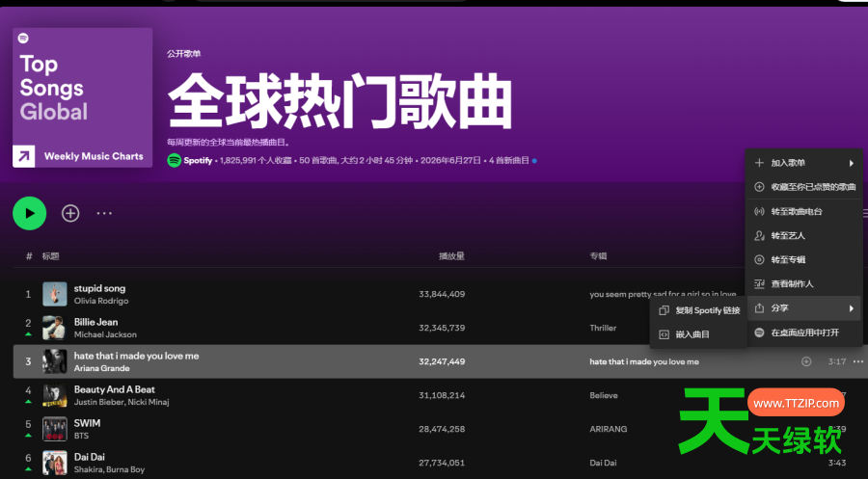Open ellipsis options for track row 3
The height and width of the screenshot is (479, 868).
click(x=858, y=361)
